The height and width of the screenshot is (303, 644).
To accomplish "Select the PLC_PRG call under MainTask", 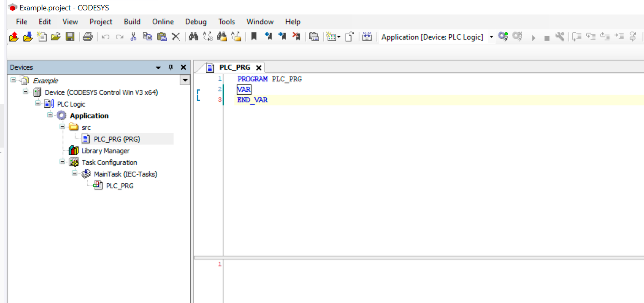I will point(120,186).
